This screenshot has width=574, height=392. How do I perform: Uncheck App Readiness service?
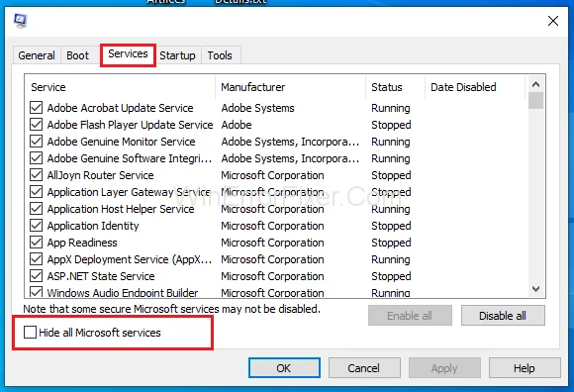point(36,243)
